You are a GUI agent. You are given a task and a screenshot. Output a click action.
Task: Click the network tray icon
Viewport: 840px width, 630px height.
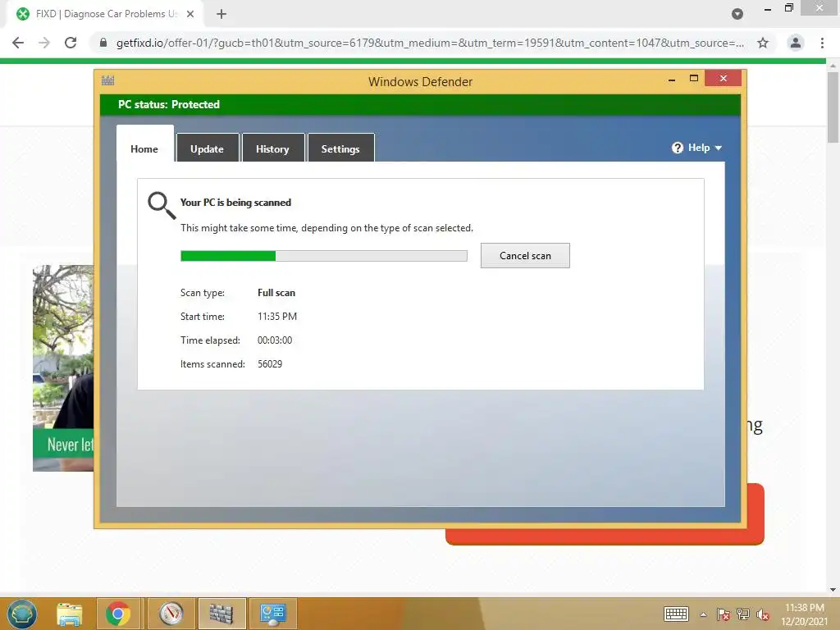tap(743, 614)
